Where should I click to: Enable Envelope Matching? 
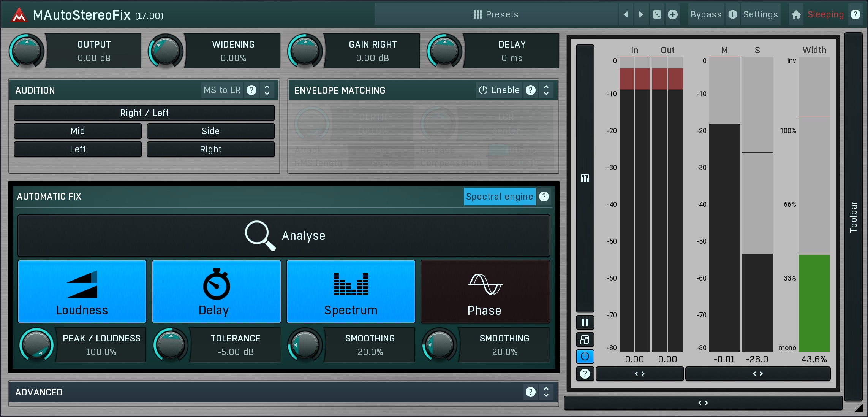(x=499, y=90)
